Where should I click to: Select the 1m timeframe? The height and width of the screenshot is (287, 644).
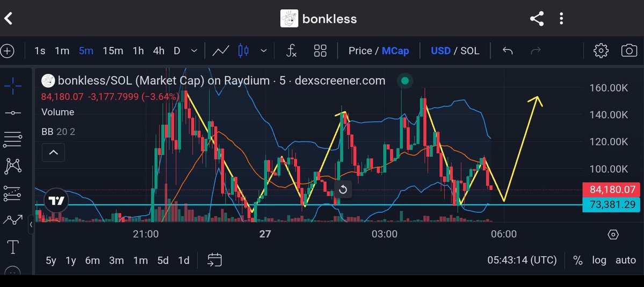tap(62, 51)
